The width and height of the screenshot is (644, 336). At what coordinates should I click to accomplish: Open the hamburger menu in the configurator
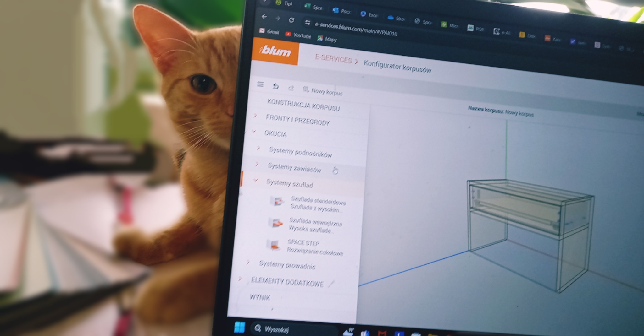point(260,84)
